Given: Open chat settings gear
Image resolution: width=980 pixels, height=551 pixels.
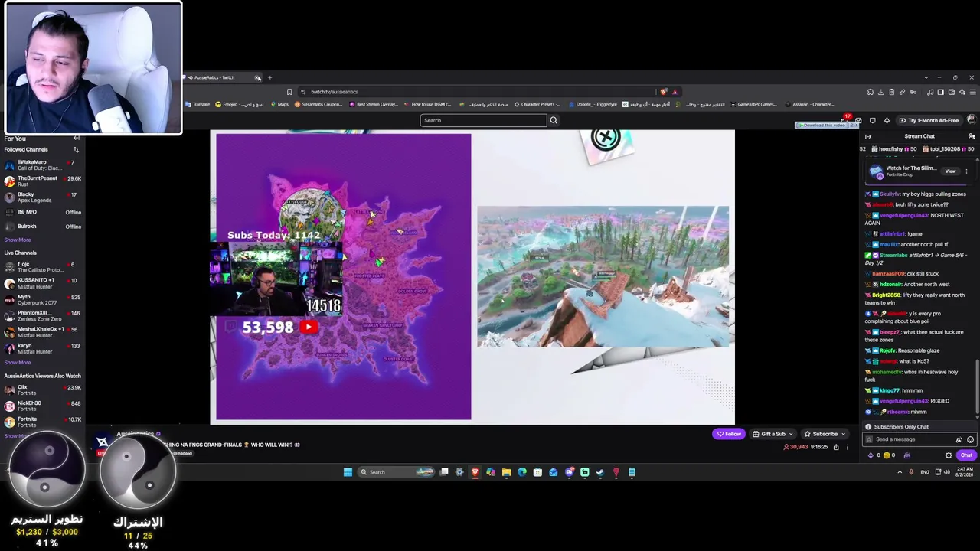Looking at the screenshot, I should click(949, 455).
